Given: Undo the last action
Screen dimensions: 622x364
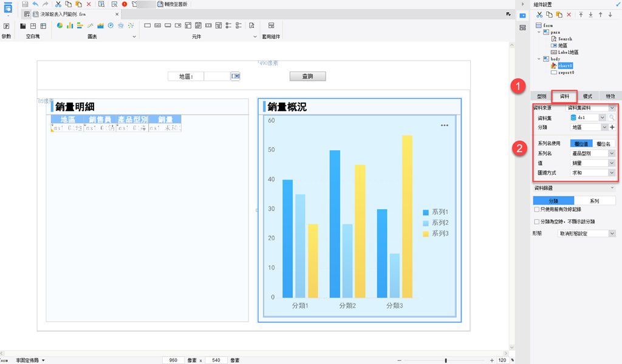Looking at the screenshot, I should (35, 4).
